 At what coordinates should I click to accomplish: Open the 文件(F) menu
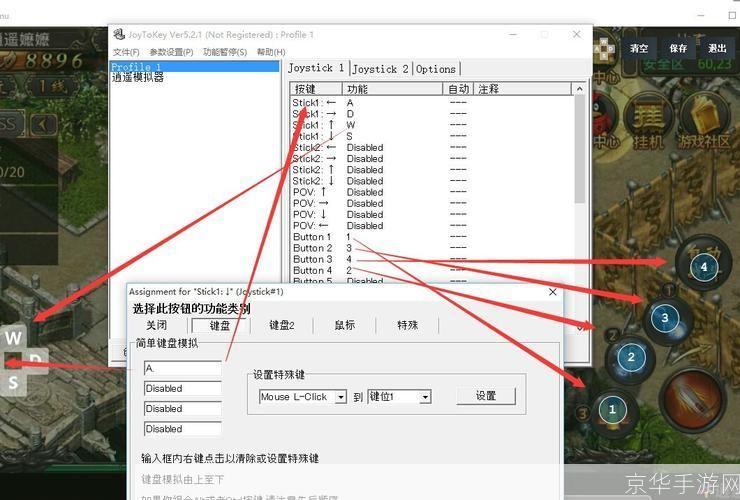click(126, 52)
